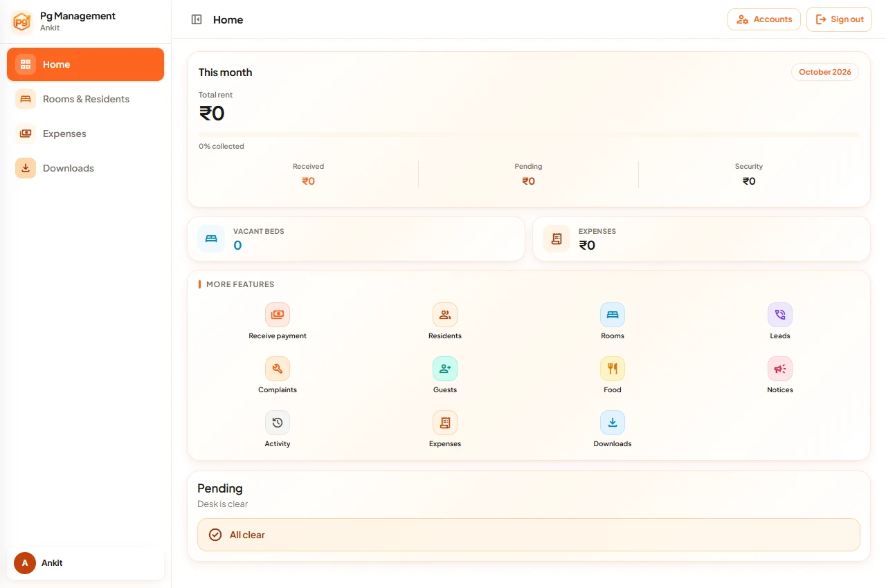Open the Expenses icon under More Features
This screenshot has height=588, width=886.
(445, 423)
